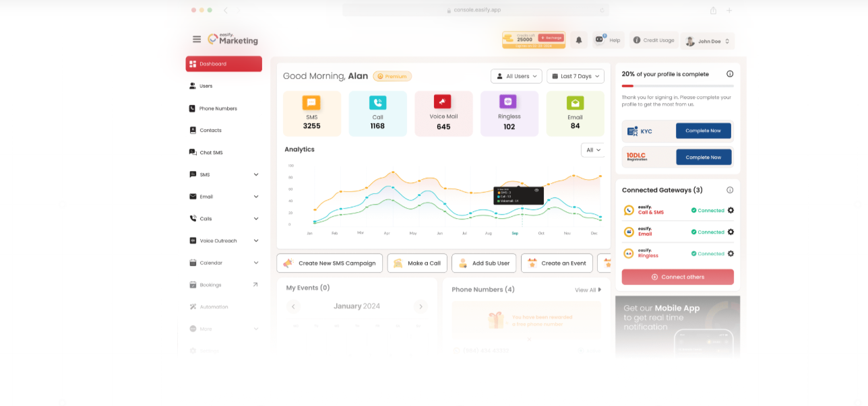Click Complete Now for KYC

tap(703, 131)
